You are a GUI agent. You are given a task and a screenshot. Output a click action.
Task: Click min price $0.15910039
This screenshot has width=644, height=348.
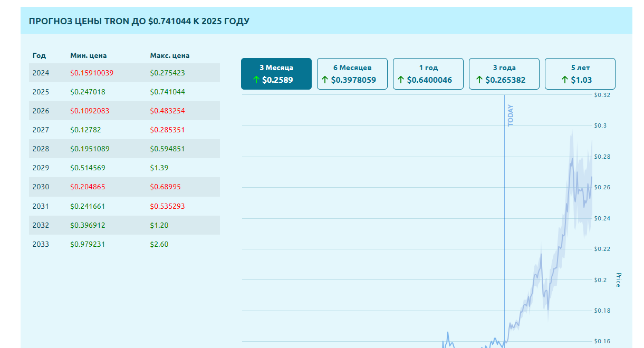click(92, 73)
